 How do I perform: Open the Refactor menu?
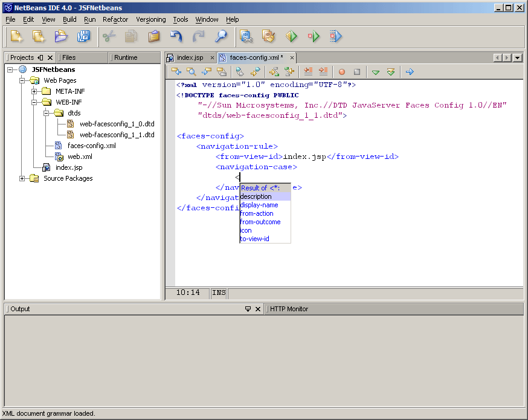[115, 19]
